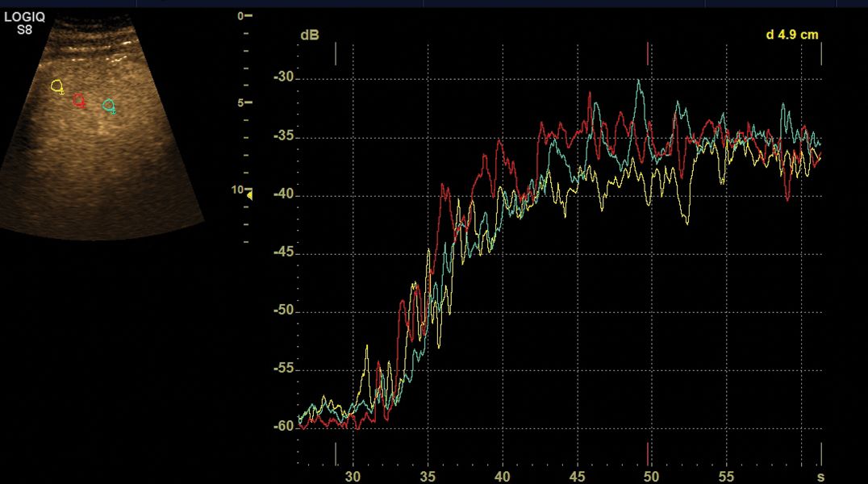Click the left white range marker at bottom
This screenshot has width=868, height=484.
(x=336, y=453)
